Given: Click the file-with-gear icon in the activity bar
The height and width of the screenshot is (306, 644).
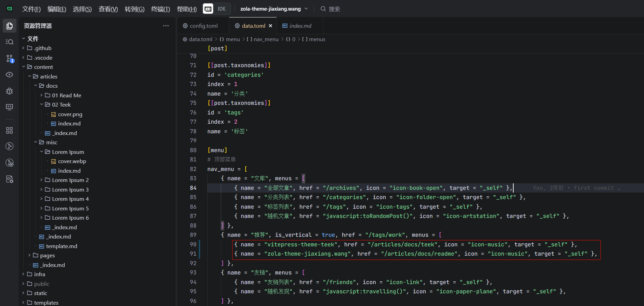Looking at the screenshot, I should pos(10,179).
